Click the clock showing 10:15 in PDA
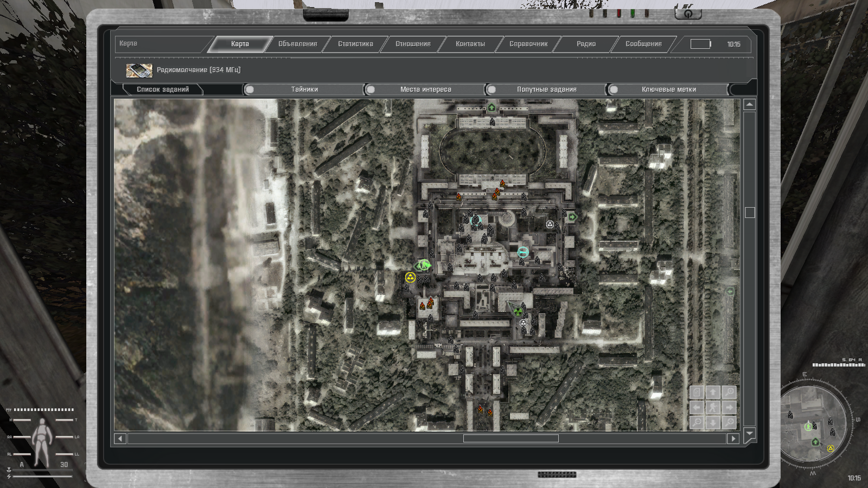 click(x=733, y=44)
